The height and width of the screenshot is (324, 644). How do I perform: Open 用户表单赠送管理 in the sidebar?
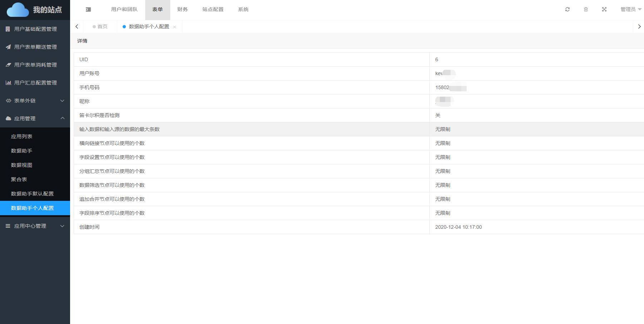(35, 47)
